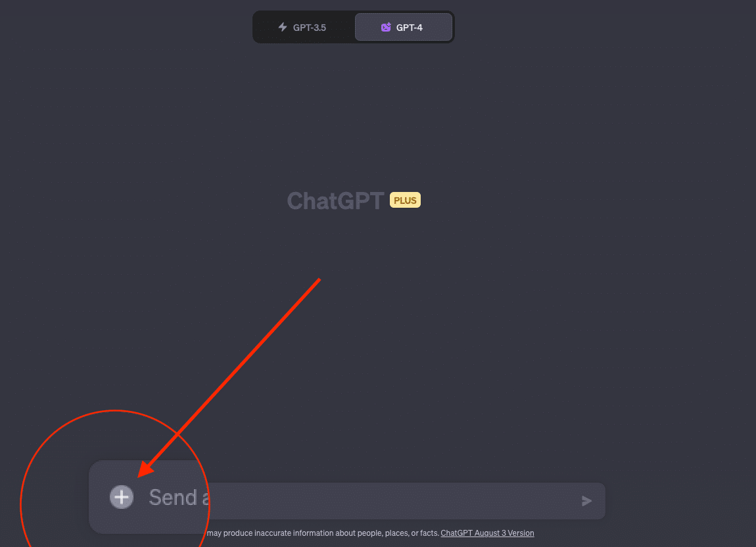The height and width of the screenshot is (547, 756).
Task: Click the dark background of the model switcher
Action: coord(354,27)
